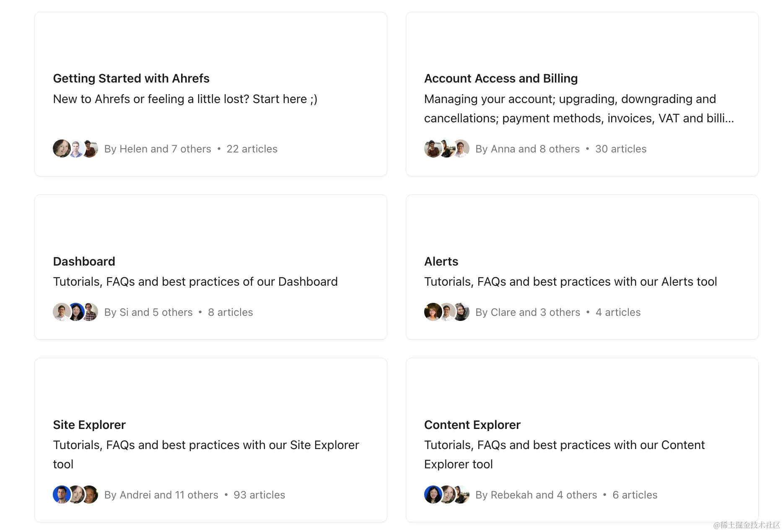
Task: Click the third author avatar in Content Explorer card
Action: 462,495
